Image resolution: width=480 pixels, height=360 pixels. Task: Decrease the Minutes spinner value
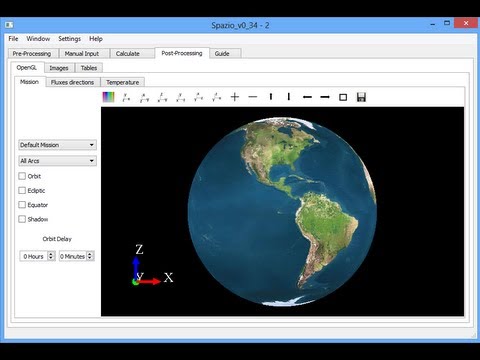[x=90, y=258]
